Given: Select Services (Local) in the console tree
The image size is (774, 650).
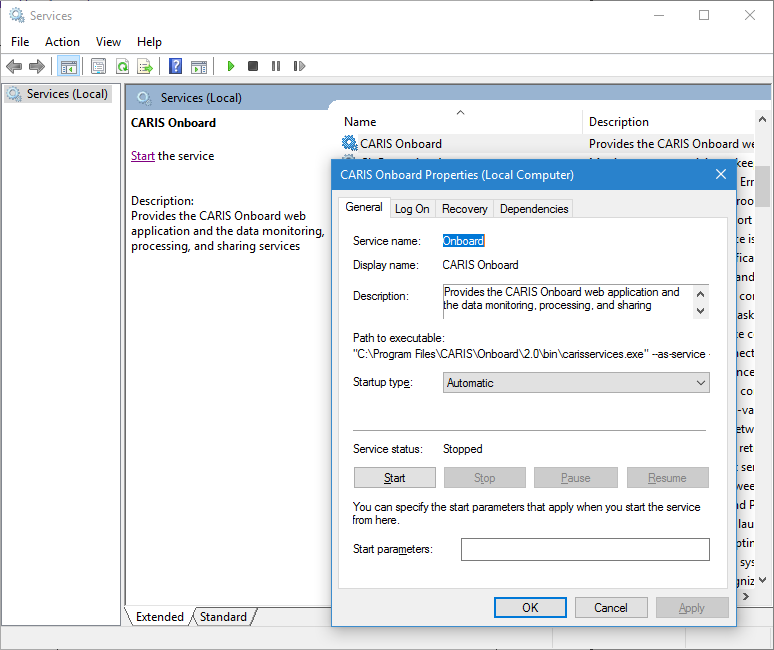Looking at the screenshot, I should click(x=66, y=94).
